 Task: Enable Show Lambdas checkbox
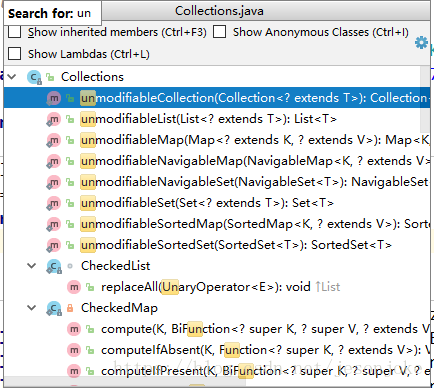(x=14, y=53)
